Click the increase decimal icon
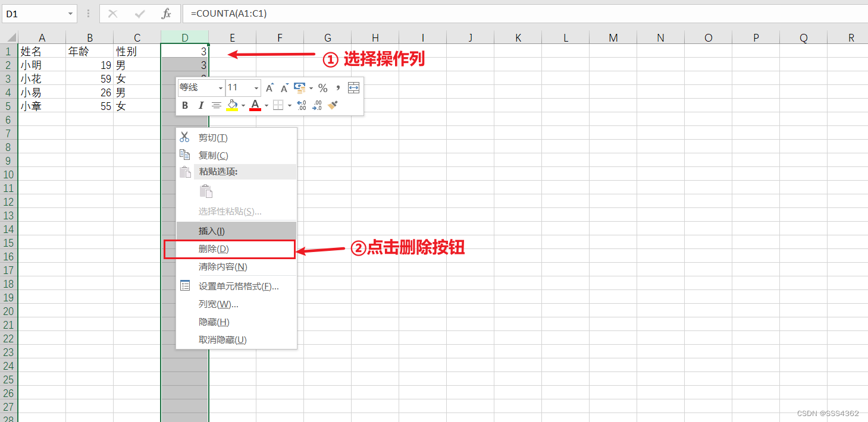Viewport: 868px width, 422px height. tap(302, 105)
